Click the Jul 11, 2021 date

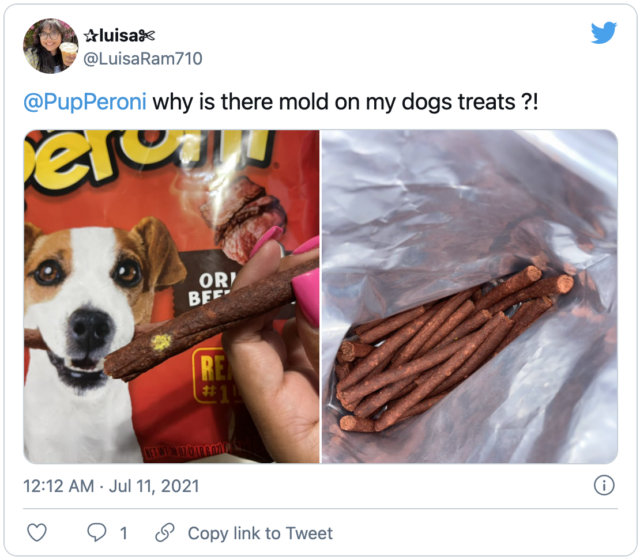[154, 486]
